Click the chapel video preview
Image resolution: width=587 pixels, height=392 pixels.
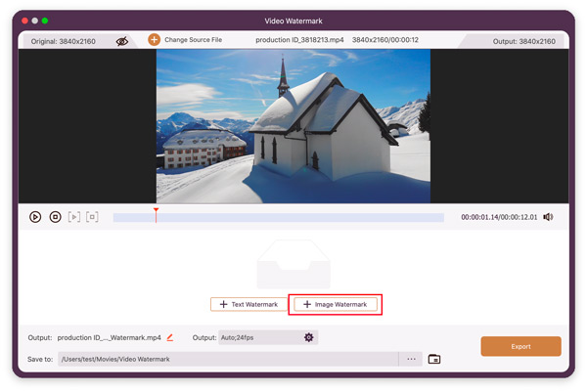pos(293,126)
